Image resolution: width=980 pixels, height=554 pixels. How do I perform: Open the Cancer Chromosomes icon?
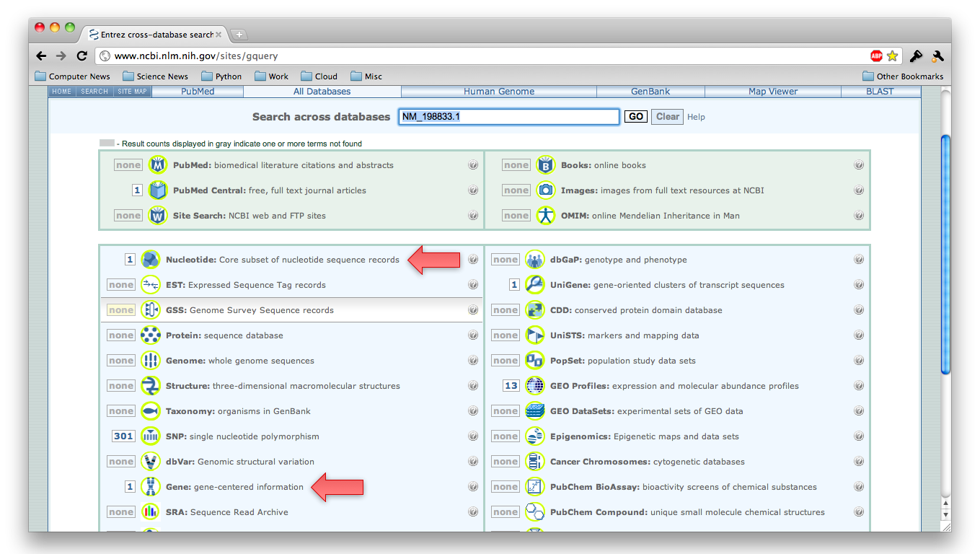tap(535, 462)
